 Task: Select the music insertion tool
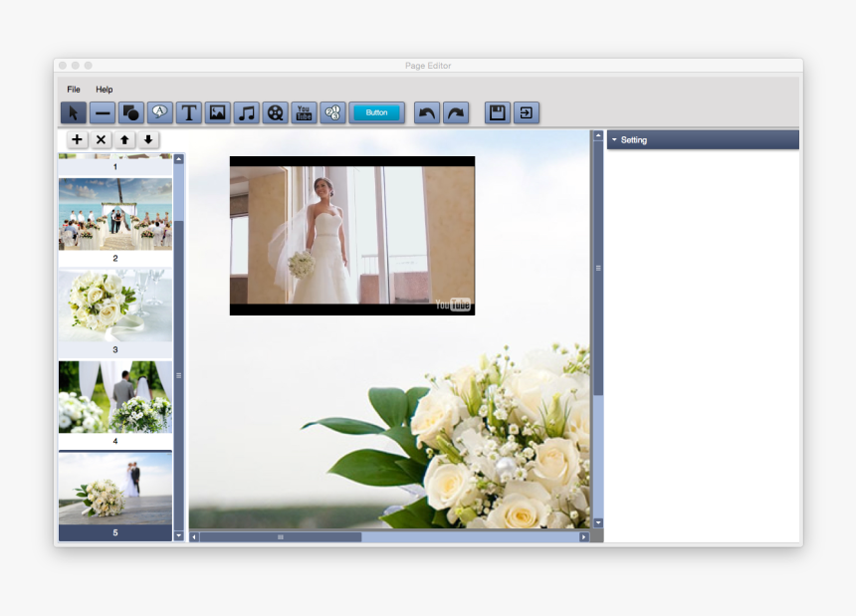[246, 112]
